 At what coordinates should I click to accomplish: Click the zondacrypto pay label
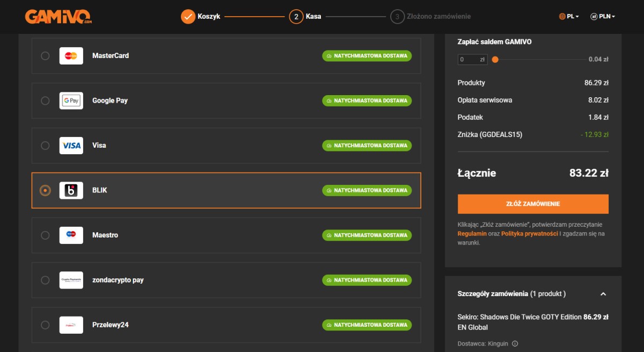click(118, 280)
